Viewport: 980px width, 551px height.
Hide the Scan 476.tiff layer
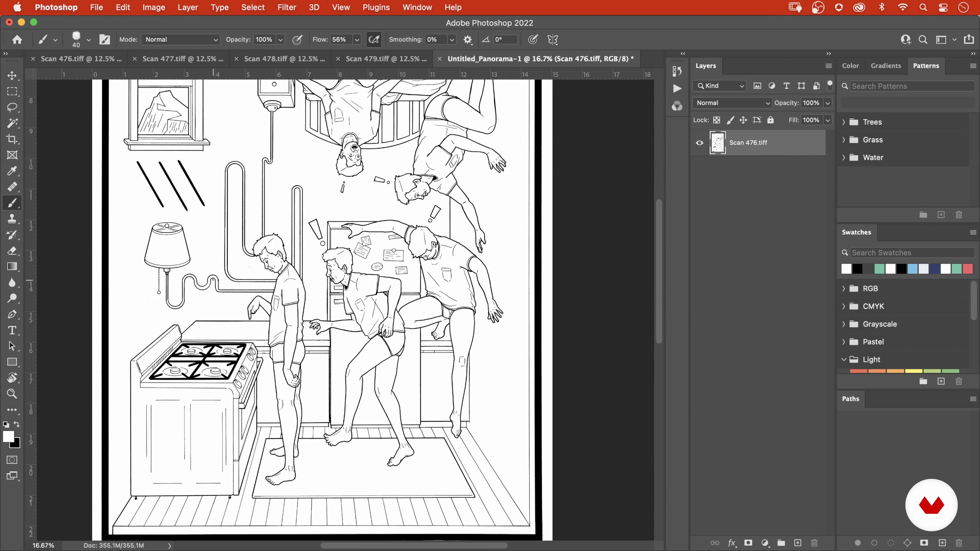coord(699,143)
